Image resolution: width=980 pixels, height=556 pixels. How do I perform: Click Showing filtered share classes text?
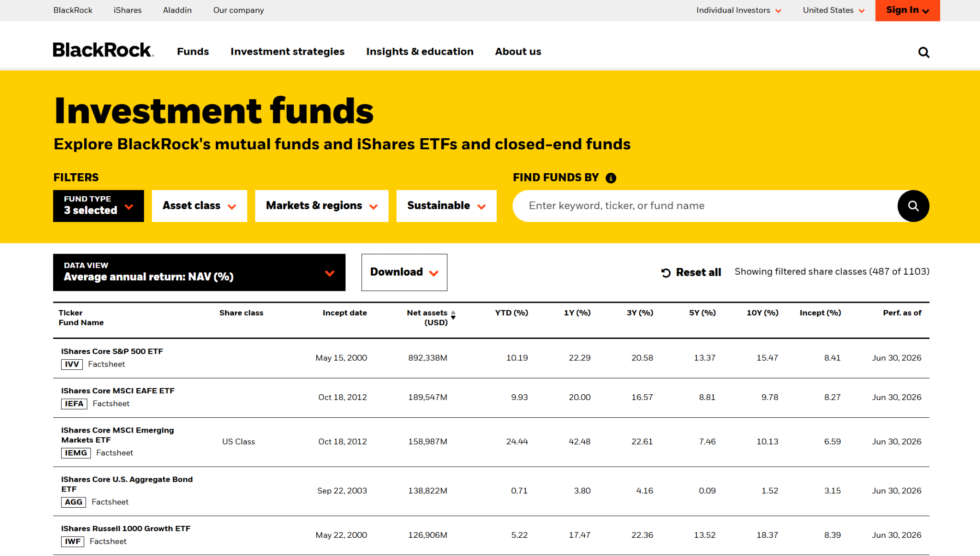832,272
